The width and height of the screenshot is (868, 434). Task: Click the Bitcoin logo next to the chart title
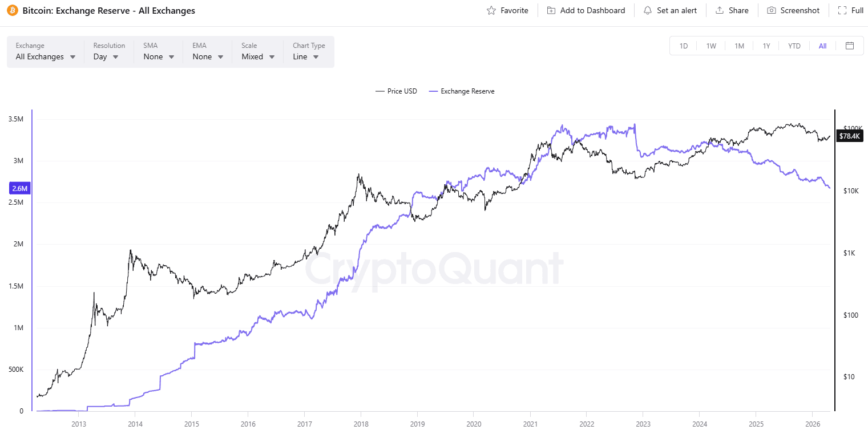click(x=11, y=10)
